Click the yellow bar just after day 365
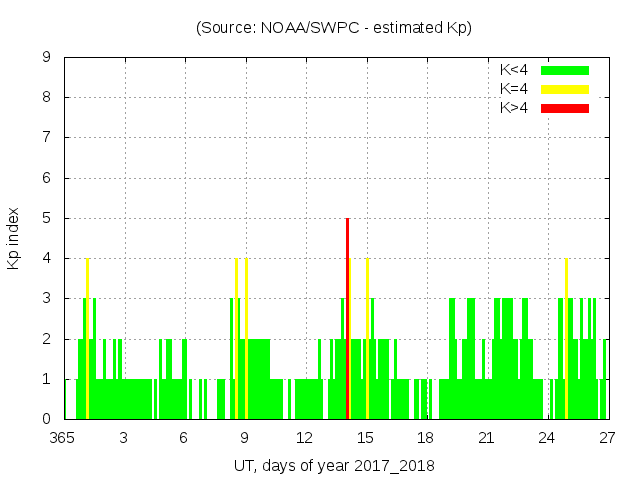Screen dimensions: 640x480 (88, 338)
